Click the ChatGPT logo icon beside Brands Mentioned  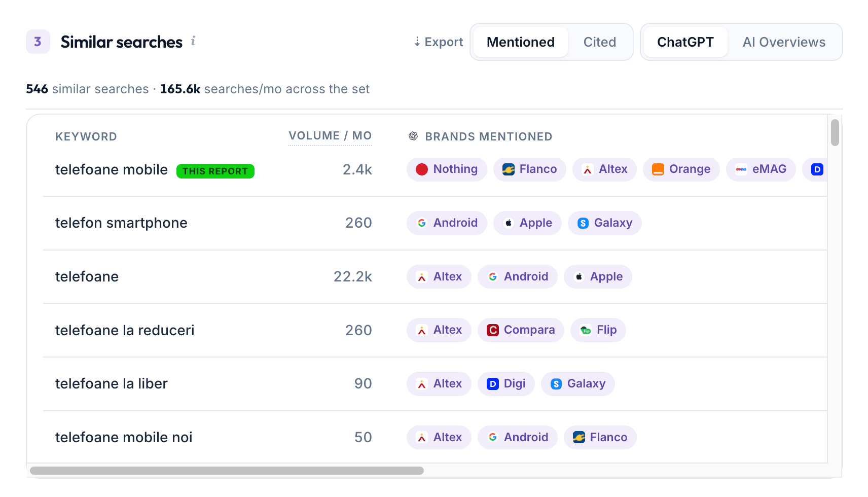click(x=413, y=136)
